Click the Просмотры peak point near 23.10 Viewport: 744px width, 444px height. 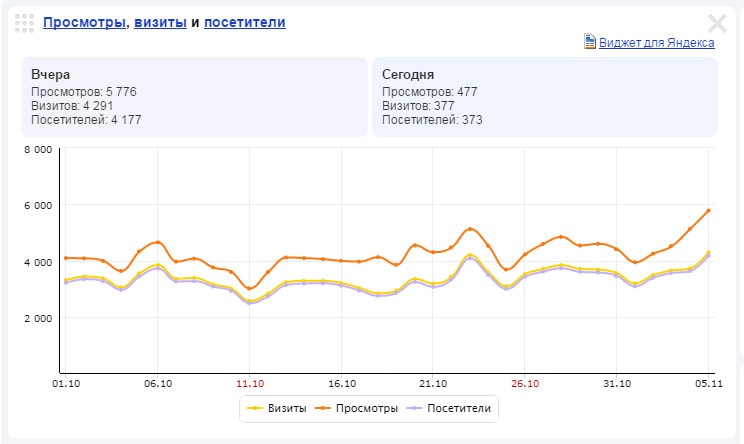(471, 229)
